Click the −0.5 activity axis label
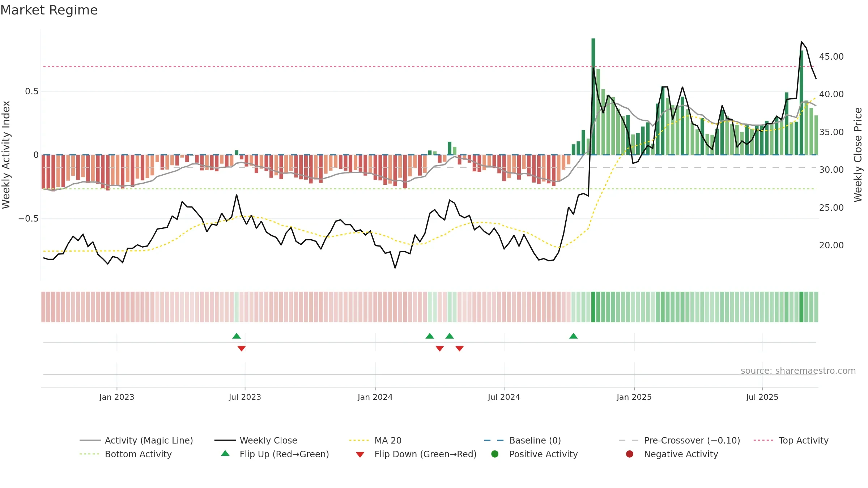Viewport: 868px width, 488px height. [x=28, y=219]
